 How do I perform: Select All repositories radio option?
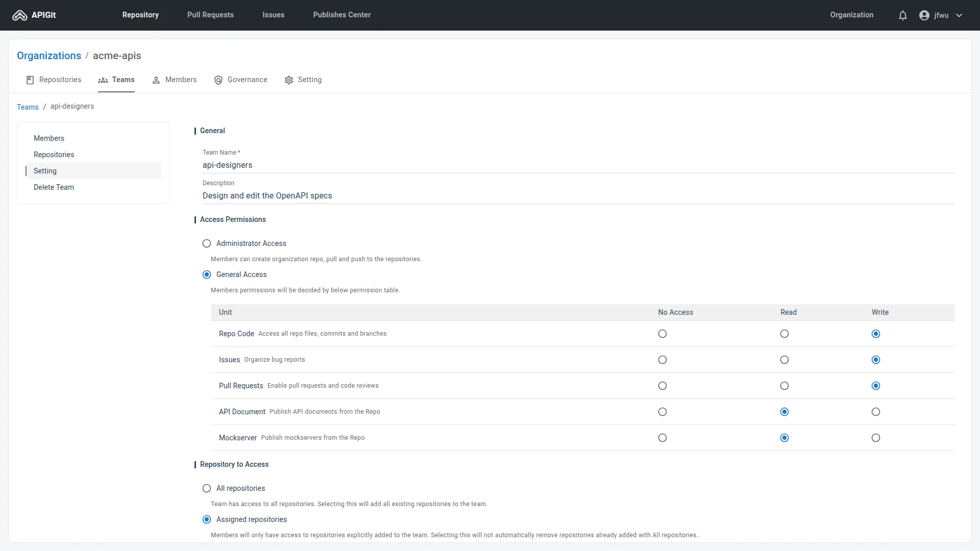(x=207, y=489)
